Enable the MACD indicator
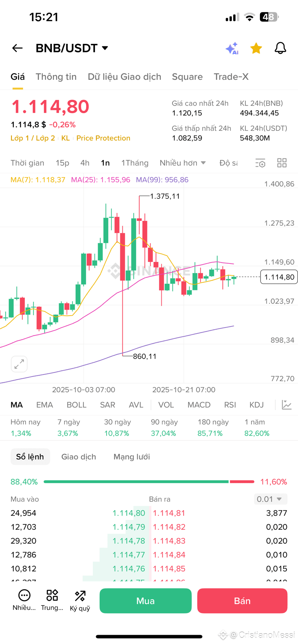Image resolution: width=298 pixels, height=644 pixels. [199, 405]
